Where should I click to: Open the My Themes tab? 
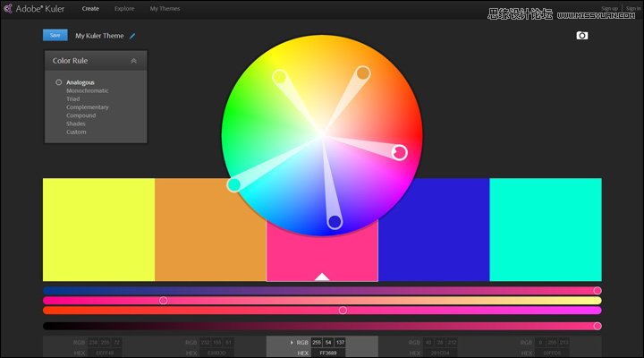(165, 9)
